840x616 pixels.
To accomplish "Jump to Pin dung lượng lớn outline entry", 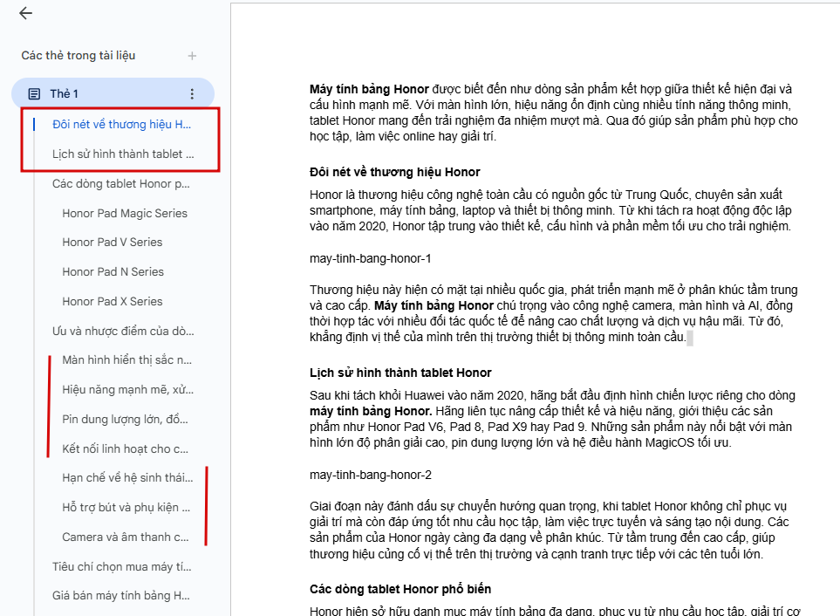I will (126, 419).
